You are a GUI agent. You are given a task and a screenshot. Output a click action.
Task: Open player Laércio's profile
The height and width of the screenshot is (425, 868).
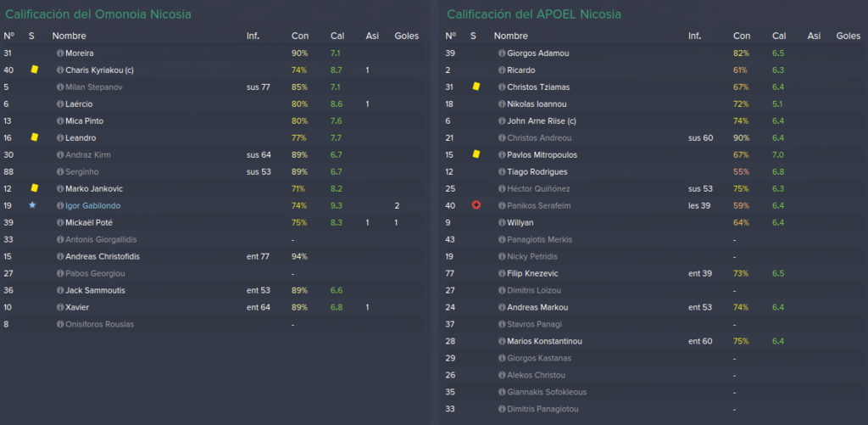pos(79,103)
